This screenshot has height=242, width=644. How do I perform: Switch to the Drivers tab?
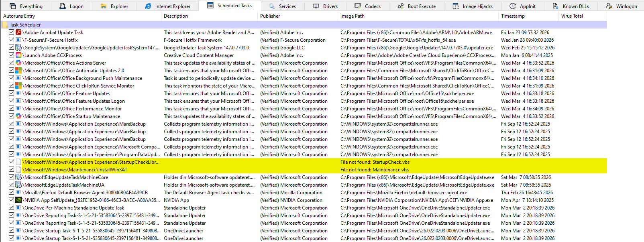point(325,6)
